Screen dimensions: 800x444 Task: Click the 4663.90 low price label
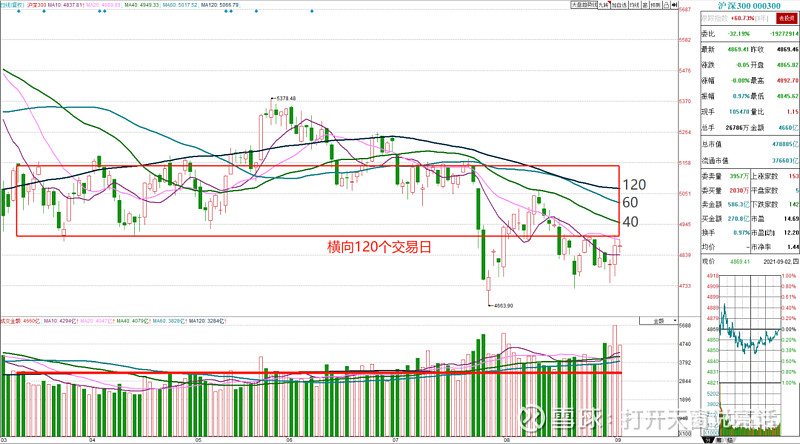[502, 306]
